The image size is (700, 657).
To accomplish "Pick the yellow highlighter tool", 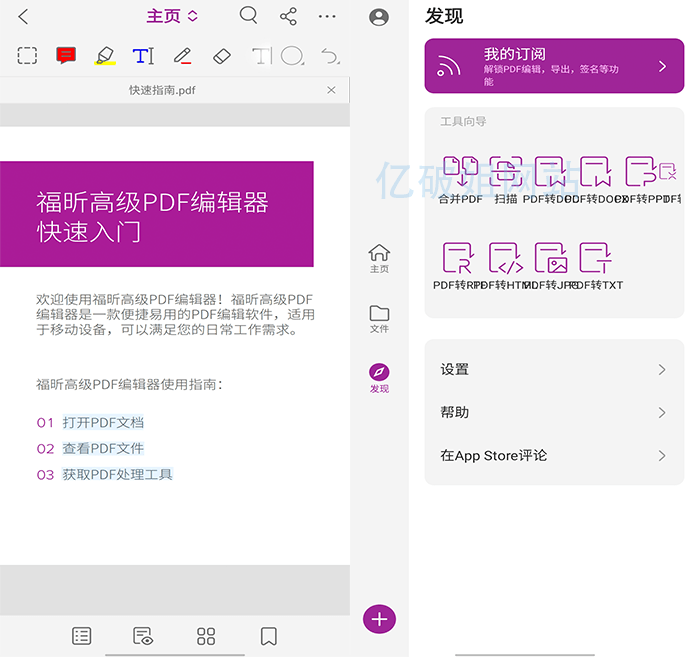I will tap(105, 56).
